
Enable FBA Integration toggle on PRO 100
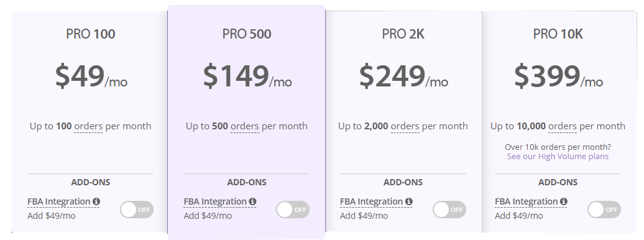tap(137, 210)
